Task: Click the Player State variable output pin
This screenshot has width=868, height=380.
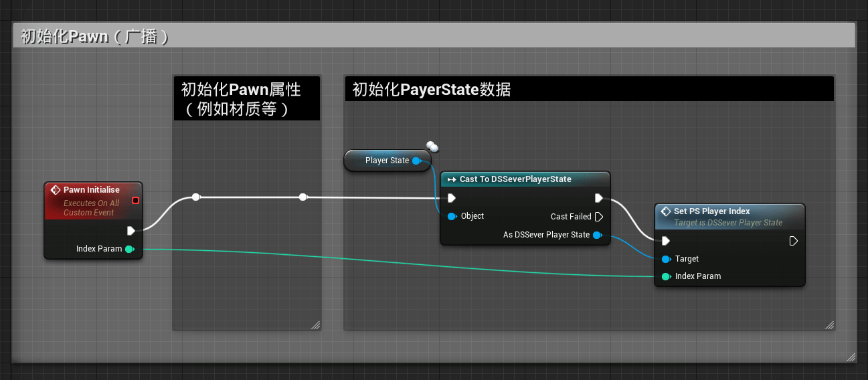Action: click(416, 161)
